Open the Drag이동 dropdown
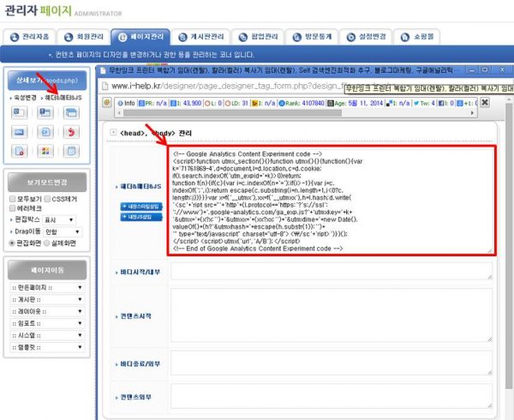Screen dimensions: 514x420 coord(63,231)
